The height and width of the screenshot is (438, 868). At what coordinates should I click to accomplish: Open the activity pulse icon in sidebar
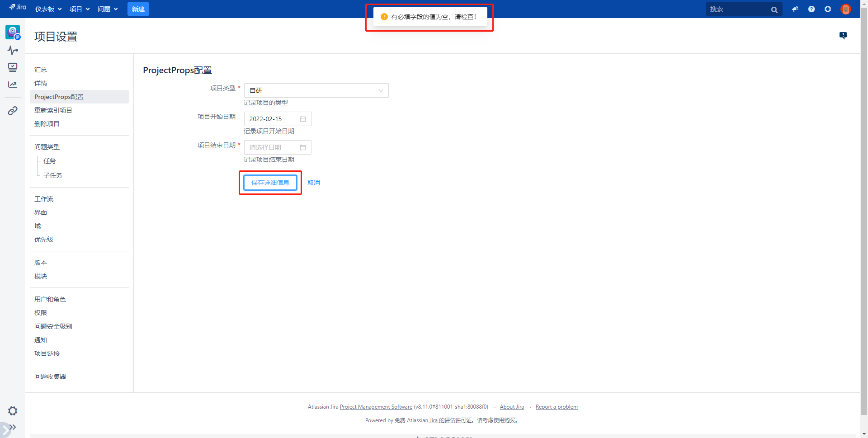pos(13,50)
